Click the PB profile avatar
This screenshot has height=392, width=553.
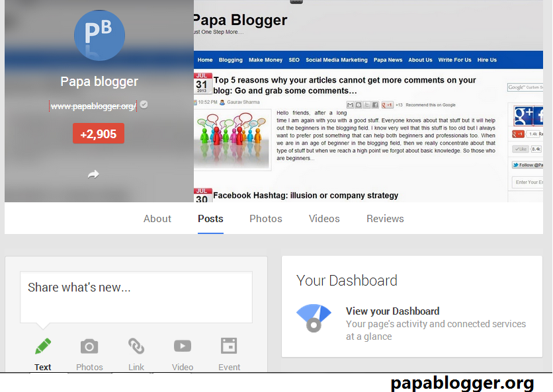[99, 35]
